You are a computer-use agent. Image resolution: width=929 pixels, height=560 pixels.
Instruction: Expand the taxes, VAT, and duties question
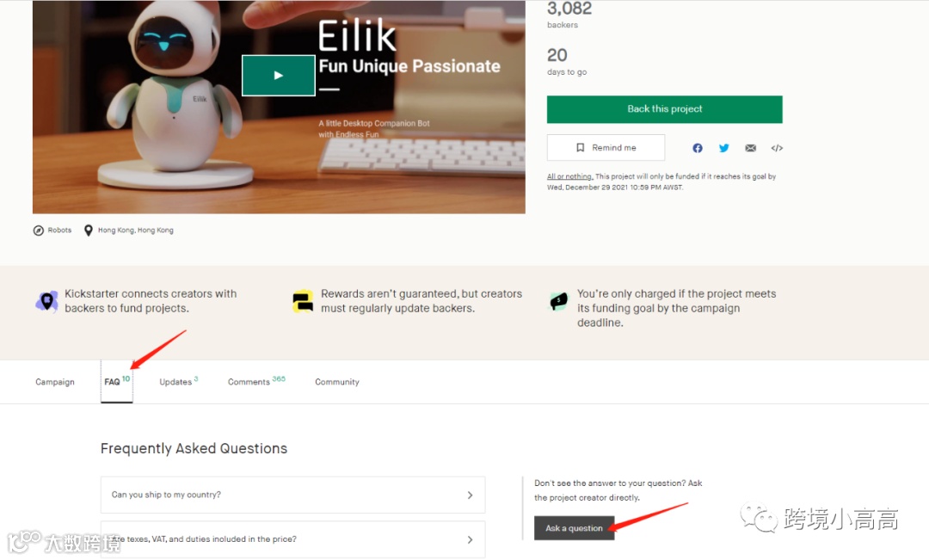tap(292, 539)
